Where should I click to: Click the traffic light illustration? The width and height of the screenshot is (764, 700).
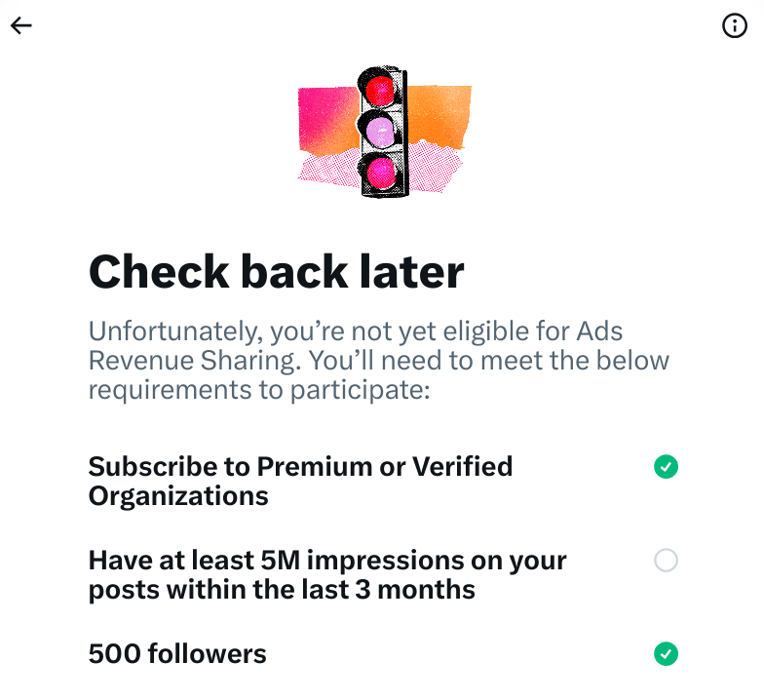coord(384,132)
